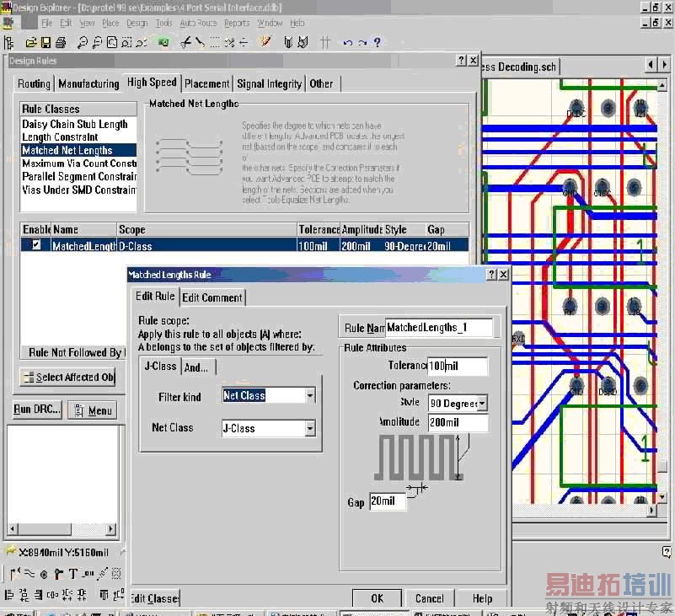Click the Save disk icon in toolbar
This screenshot has height=616, width=675.
(x=46, y=42)
